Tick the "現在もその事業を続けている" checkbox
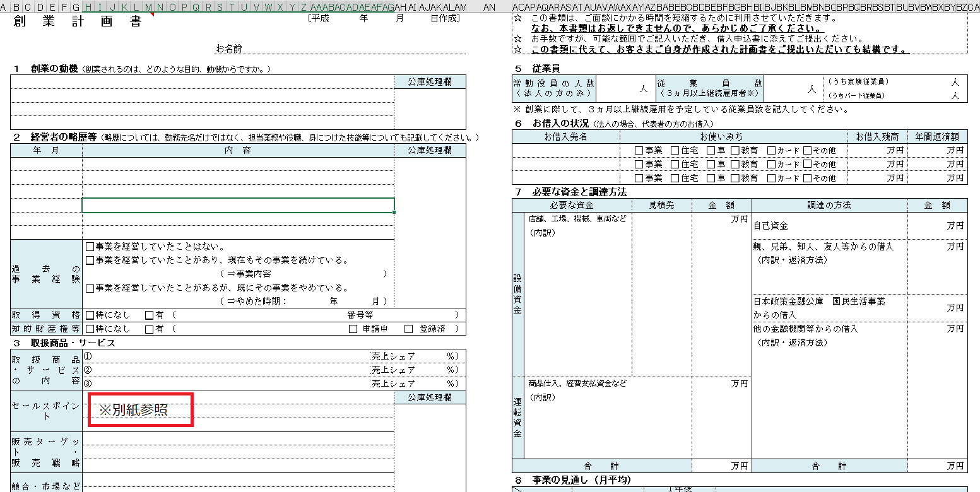 90,261
